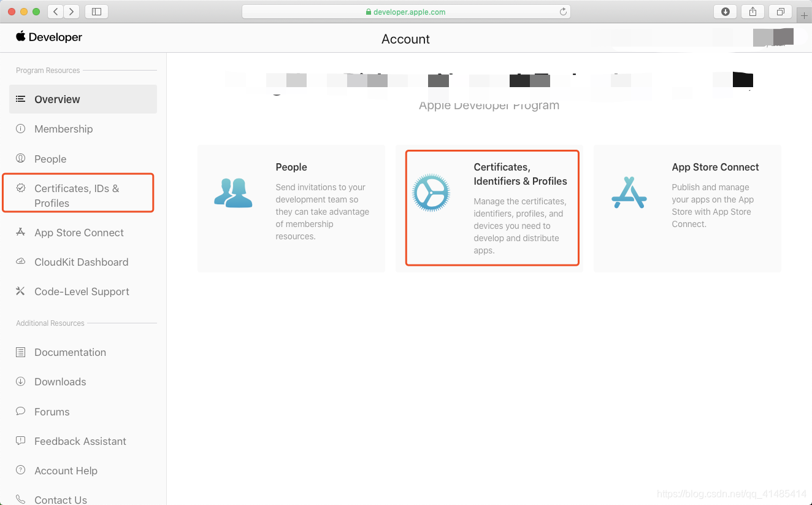Select Overview in the sidebar
Viewport: 812px width, 505px height.
click(x=83, y=99)
